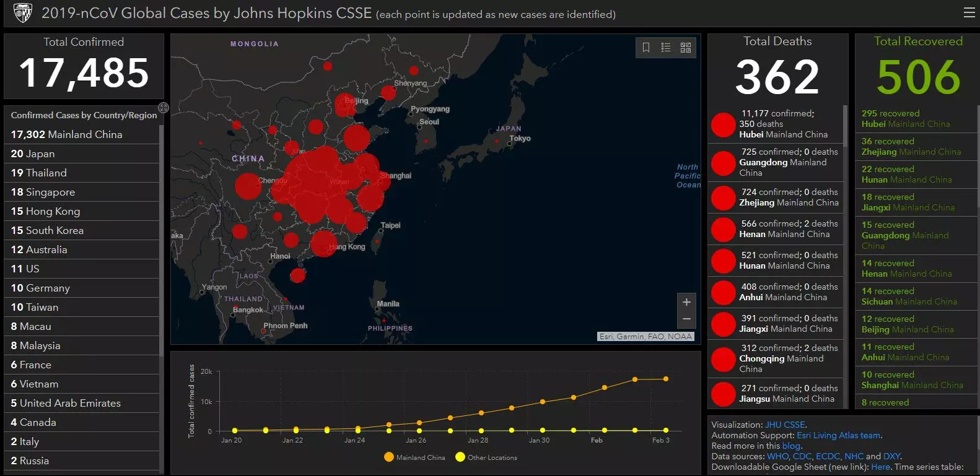Open the ECDC data source link
This screenshot has width=980, height=476.
pos(828,456)
